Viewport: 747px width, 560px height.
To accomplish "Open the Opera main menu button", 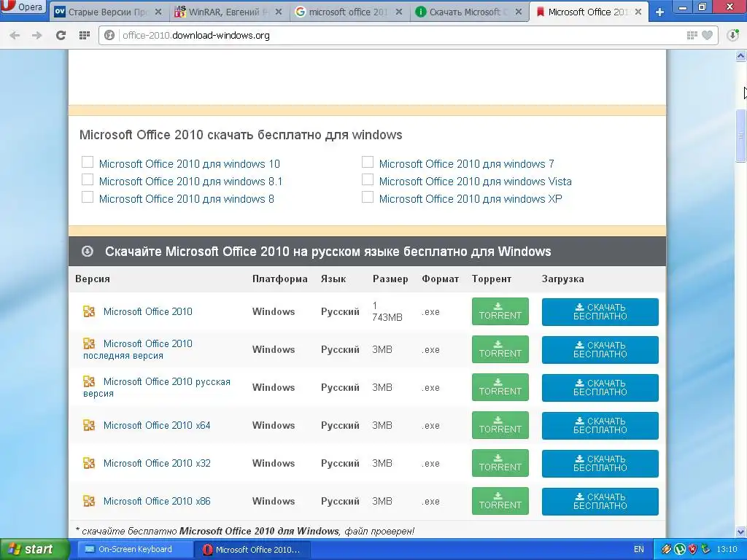I will point(23,7).
